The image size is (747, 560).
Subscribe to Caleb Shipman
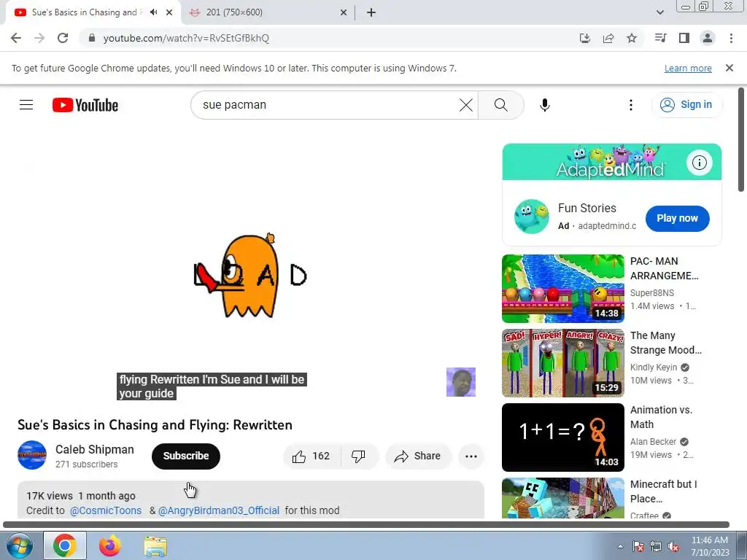click(x=186, y=456)
